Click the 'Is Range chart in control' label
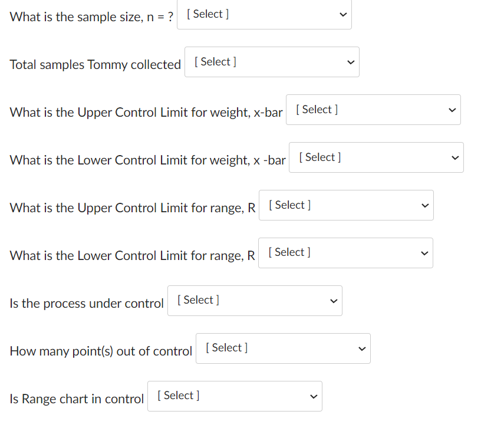504x441 pixels. 77,399
